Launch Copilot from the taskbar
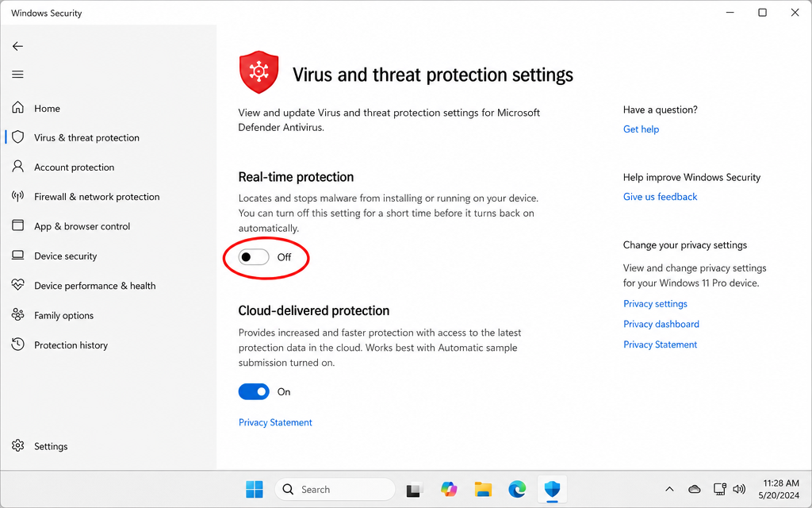The height and width of the screenshot is (508, 812). tap(449, 489)
